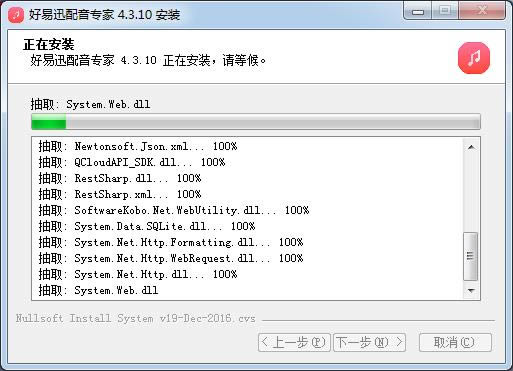Click the red music note icon in title bar
The image size is (513, 371).
16,15
